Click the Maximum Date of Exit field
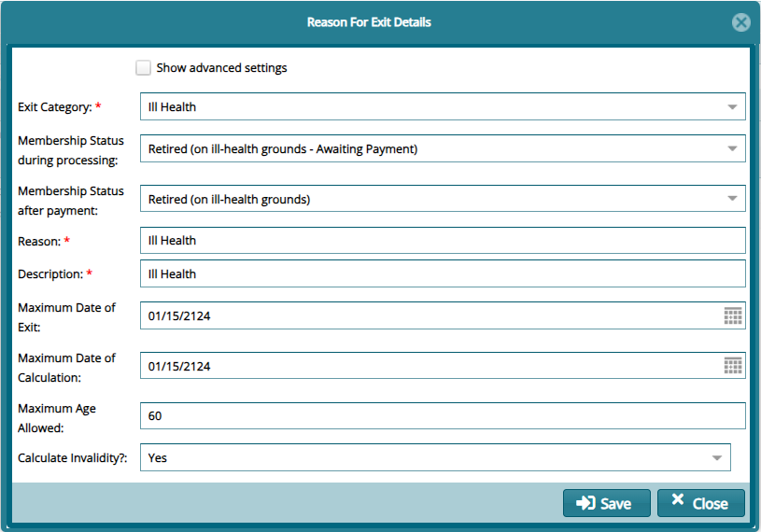 point(430,315)
